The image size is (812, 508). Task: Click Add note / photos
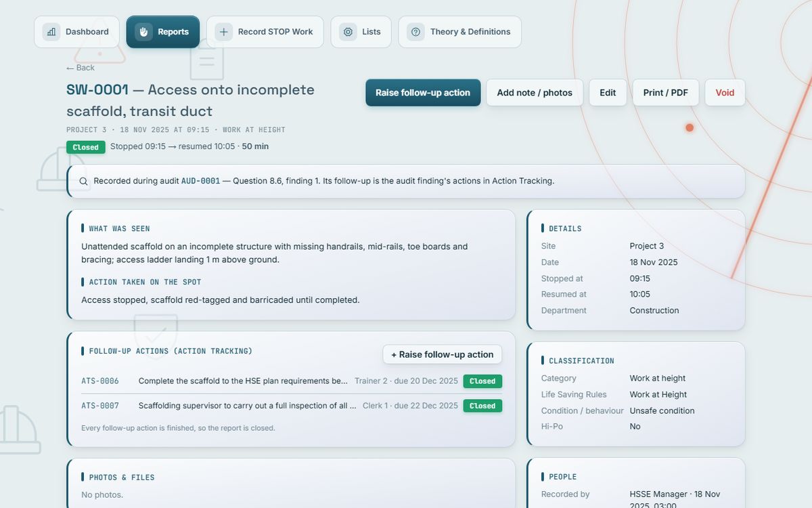(x=535, y=93)
